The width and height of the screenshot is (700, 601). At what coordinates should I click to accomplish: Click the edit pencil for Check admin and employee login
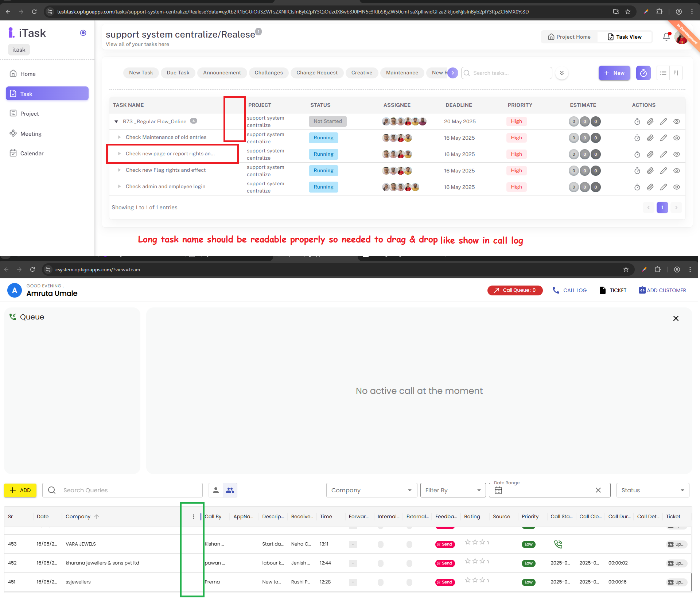(x=663, y=187)
